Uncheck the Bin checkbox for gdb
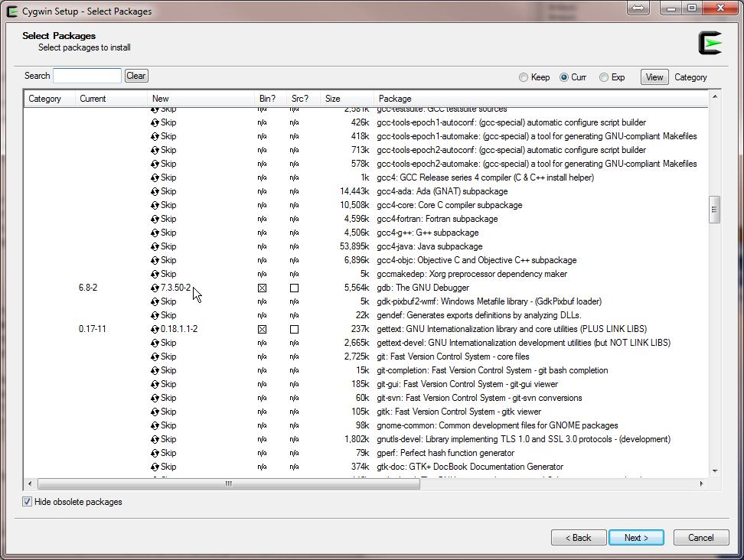The image size is (744, 560). click(x=263, y=288)
